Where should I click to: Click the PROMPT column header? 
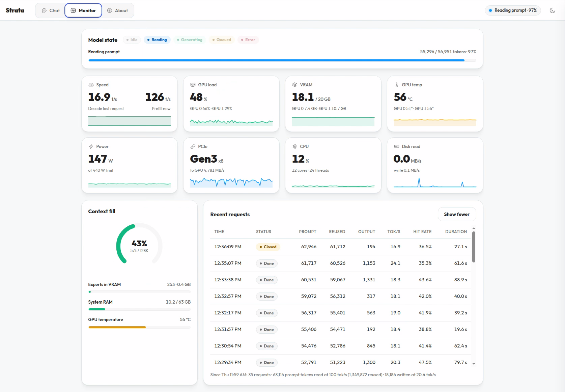(x=308, y=232)
